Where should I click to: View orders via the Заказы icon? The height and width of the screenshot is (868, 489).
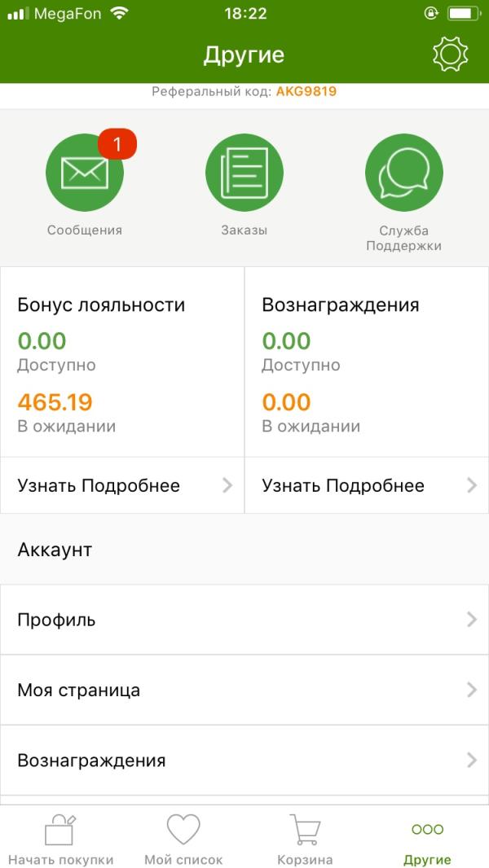tap(244, 173)
